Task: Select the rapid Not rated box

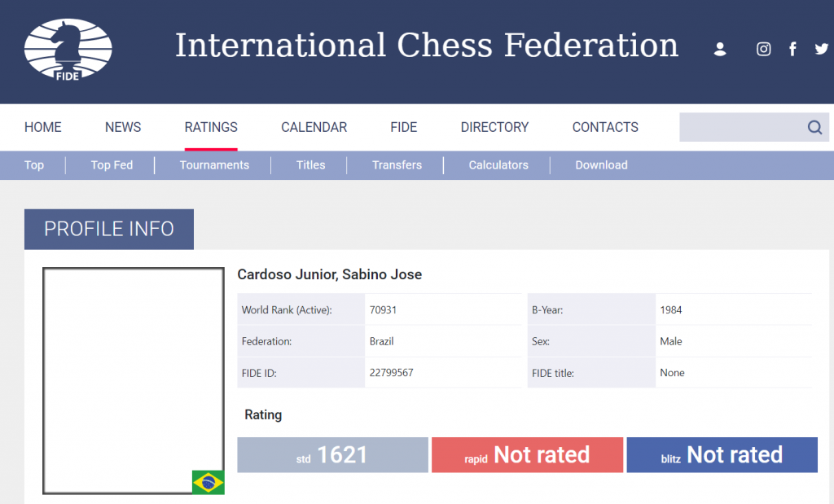Action: (527, 455)
